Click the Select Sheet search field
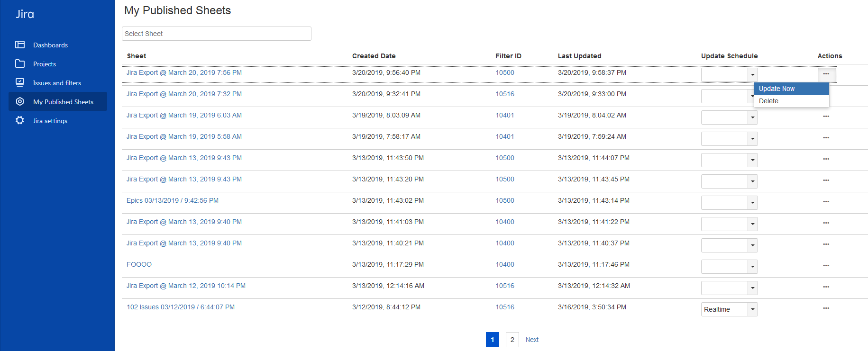 point(216,34)
